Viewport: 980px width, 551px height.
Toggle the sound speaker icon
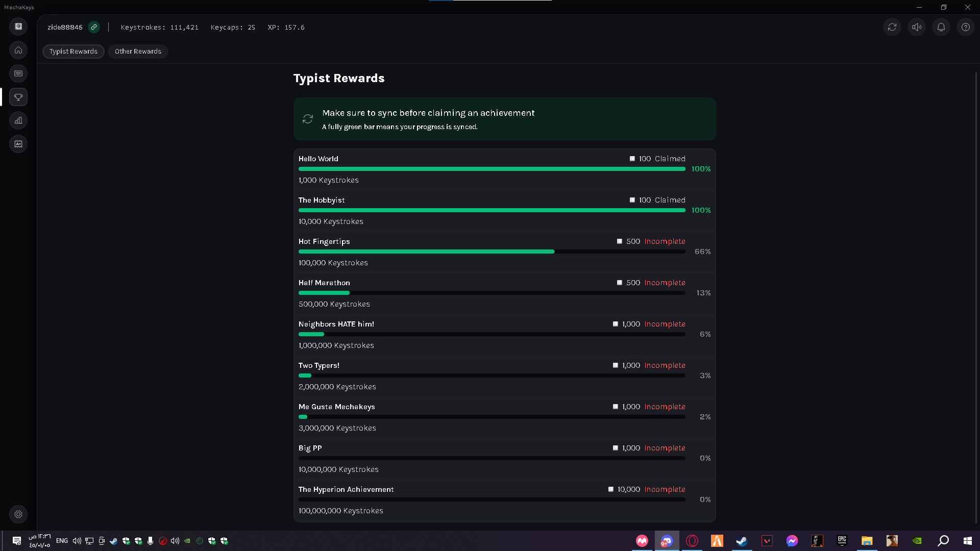tap(917, 27)
